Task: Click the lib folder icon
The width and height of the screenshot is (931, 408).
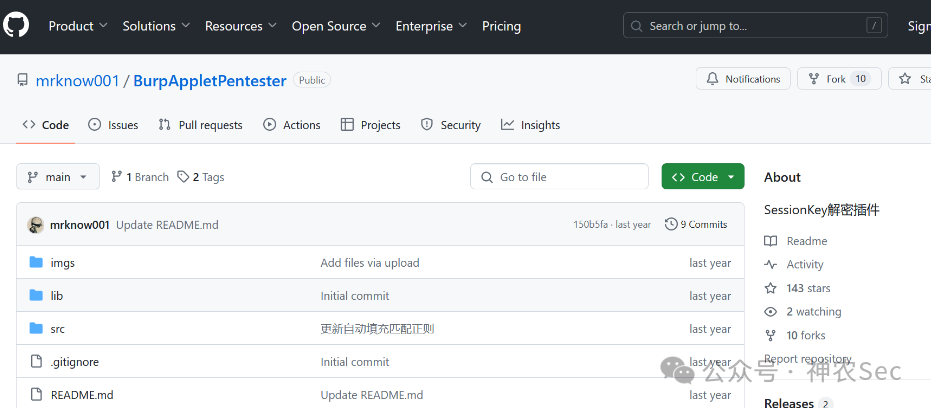Action: tap(36, 295)
